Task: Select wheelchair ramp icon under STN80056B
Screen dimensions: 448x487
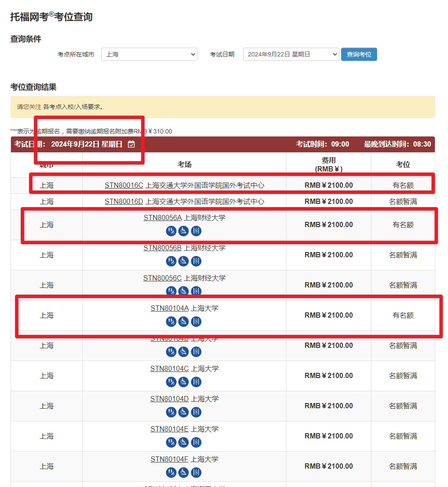Action: click(183, 261)
